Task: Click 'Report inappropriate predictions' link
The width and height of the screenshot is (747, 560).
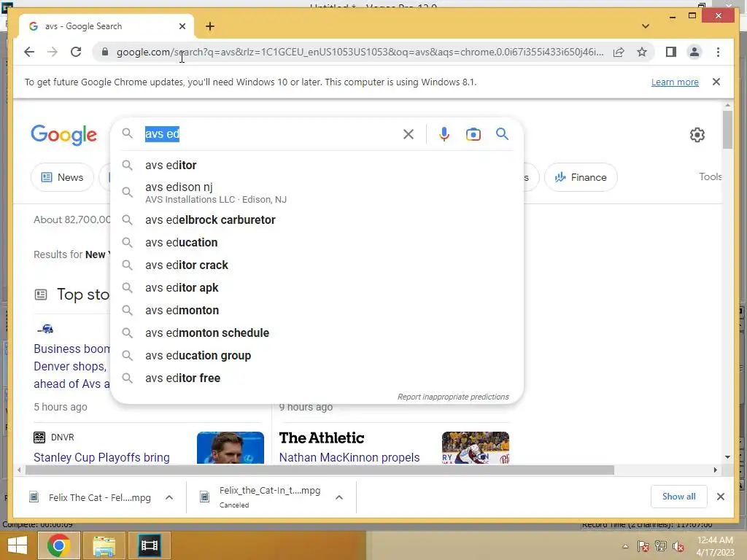Action: pos(453,397)
